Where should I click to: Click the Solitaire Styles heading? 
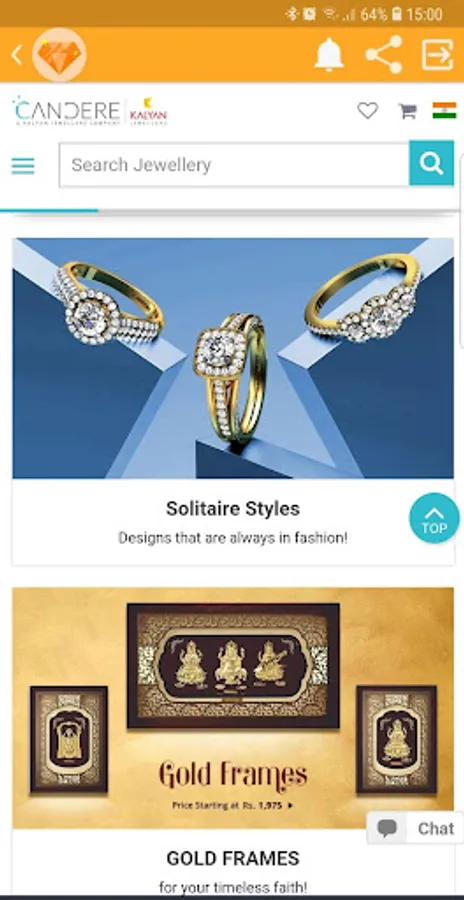(x=233, y=509)
